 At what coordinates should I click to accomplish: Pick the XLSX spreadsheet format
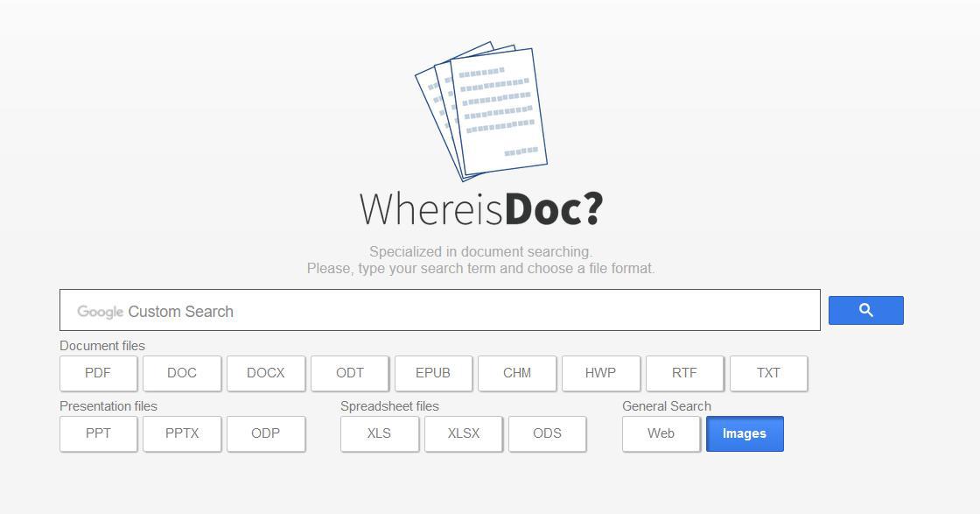pyautogui.click(x=463, y=433)
